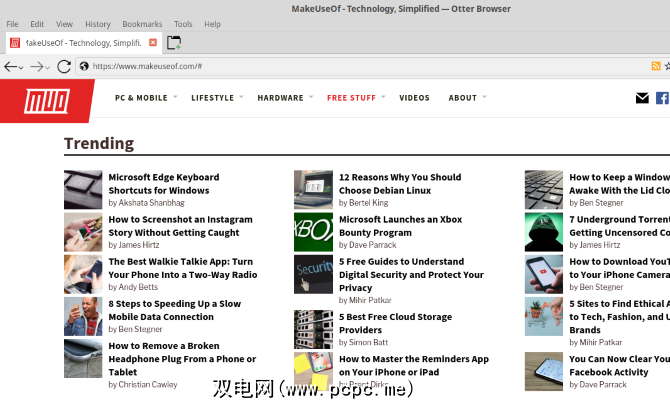The width and height of the screenshot is (670, 412).
Task: Click the green Xbox thumbnail
Action: [x=313, y=232]
